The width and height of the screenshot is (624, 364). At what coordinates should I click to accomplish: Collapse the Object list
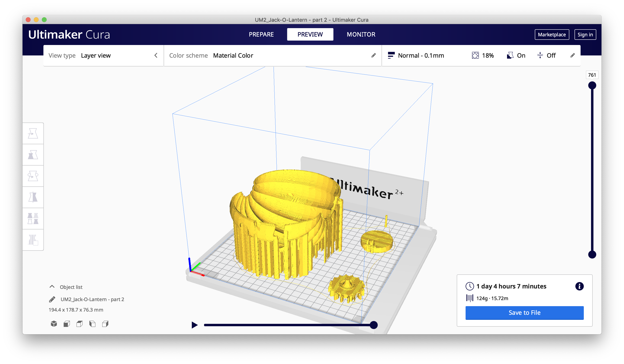pos(52,287)
